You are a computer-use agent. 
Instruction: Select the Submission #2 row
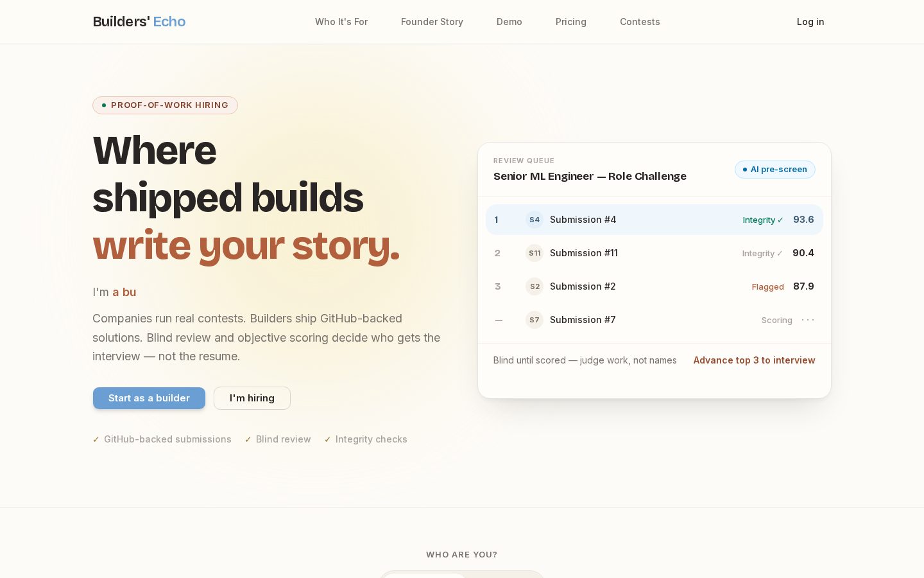tap(654, 286)
